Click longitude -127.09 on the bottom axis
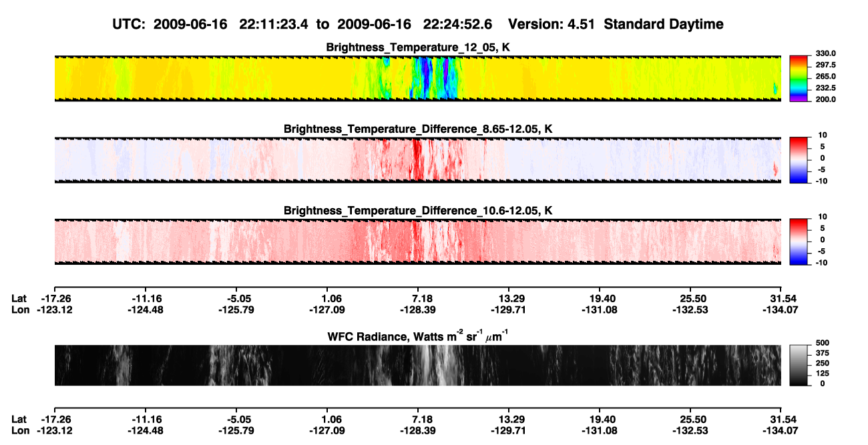The height and width of the screenshot is (445, 868). pos(327,430)
